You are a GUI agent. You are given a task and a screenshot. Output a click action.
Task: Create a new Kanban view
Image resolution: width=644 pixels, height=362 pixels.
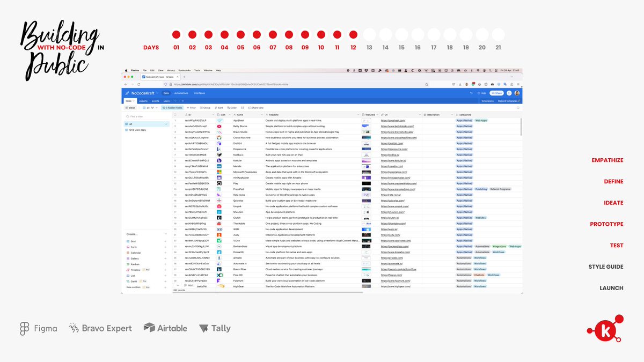tap(145, 264)
